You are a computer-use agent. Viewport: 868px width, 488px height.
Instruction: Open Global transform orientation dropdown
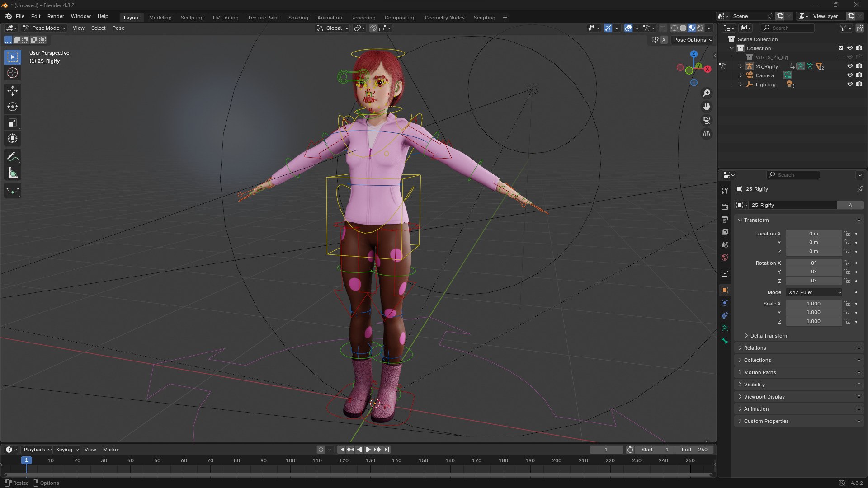coord(333,28)
